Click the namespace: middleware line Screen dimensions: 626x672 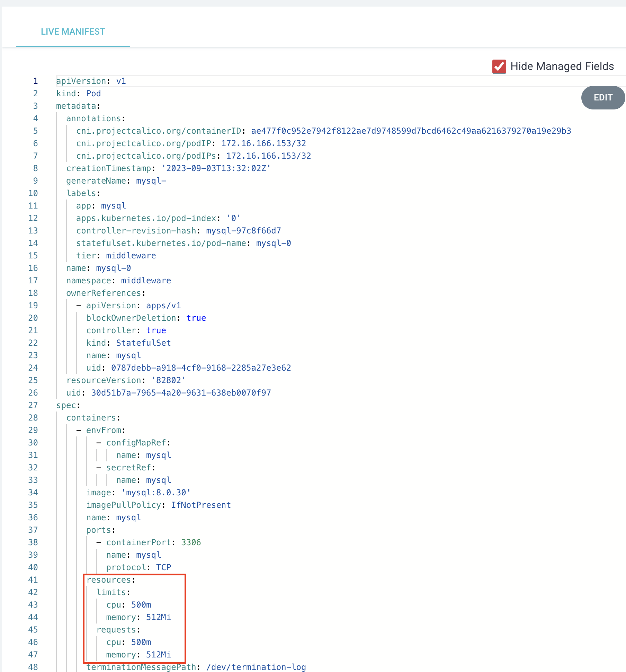119,281
